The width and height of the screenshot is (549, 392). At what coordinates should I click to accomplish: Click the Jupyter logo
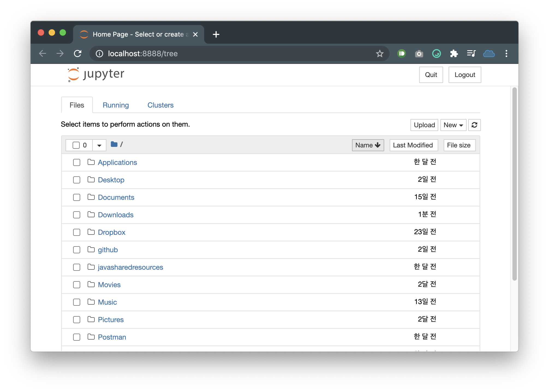[96, 75]
